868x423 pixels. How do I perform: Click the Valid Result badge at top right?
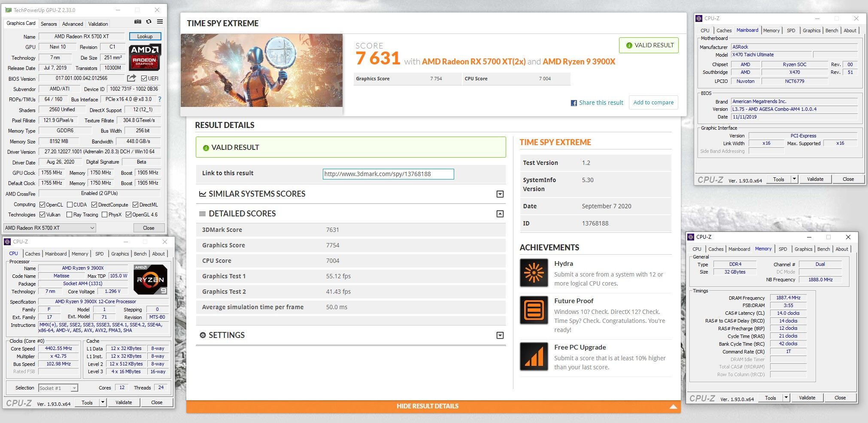point(649,46)
